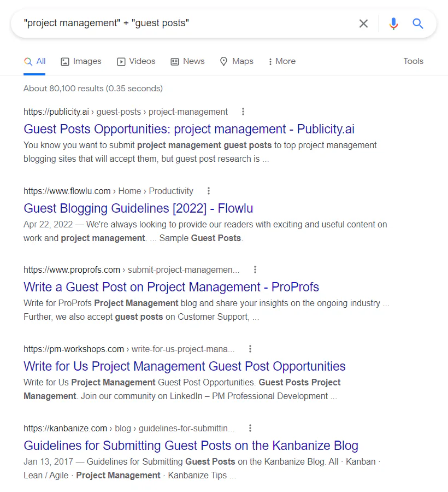Screen dimensions: 448x492
Task: Open options menu for Flowlu result
Action: (x=209, y=191)
